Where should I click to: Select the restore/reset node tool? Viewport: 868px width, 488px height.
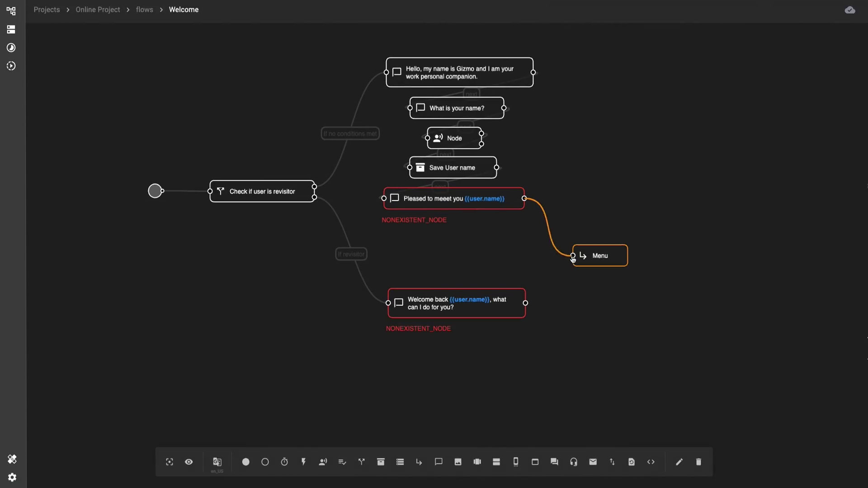(632, 462)
